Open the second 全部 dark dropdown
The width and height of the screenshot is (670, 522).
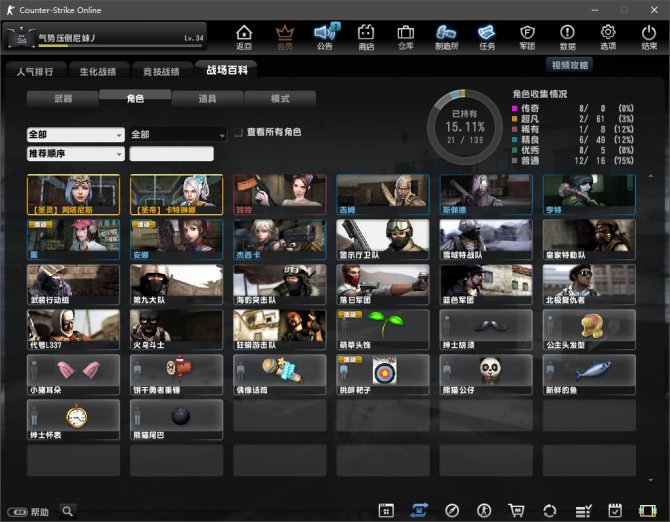[x=178, y=135]
